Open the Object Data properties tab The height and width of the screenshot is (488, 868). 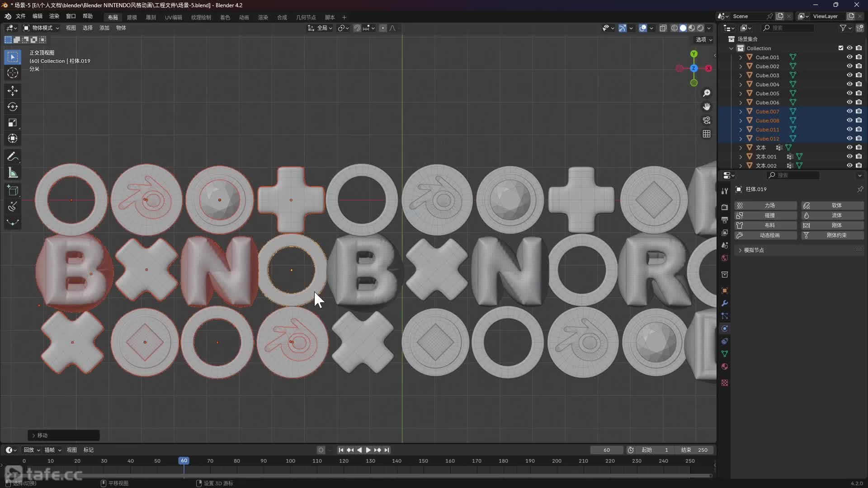(x=725, y=354)
